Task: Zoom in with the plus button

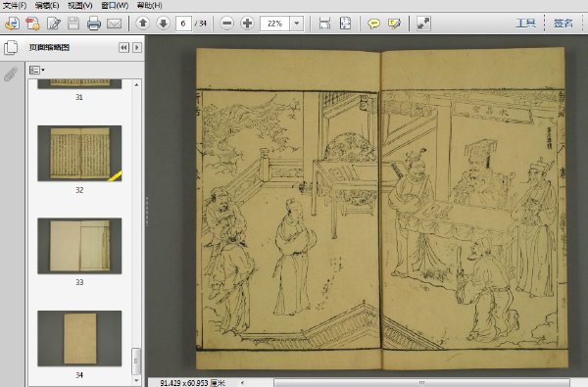Action: coord(247,24)
